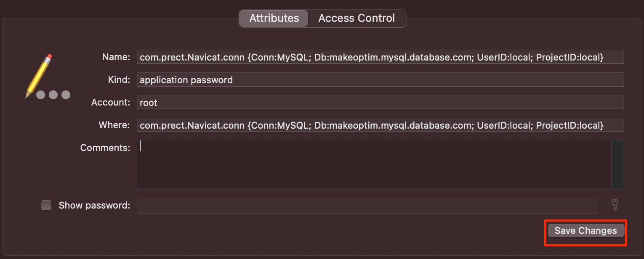Click the Name label
This screenshot has width=644, height=259.
point(116,57)
